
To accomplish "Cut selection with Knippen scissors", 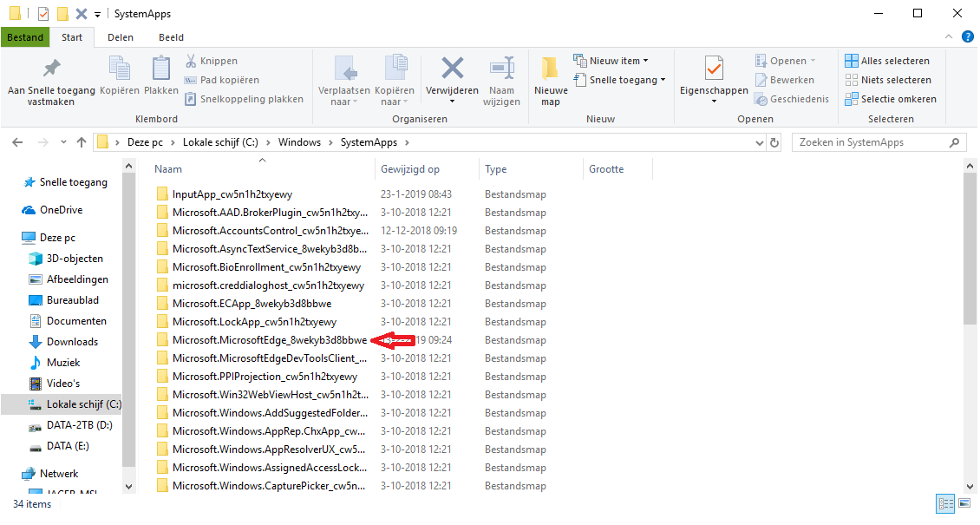I will coord(212,61).
